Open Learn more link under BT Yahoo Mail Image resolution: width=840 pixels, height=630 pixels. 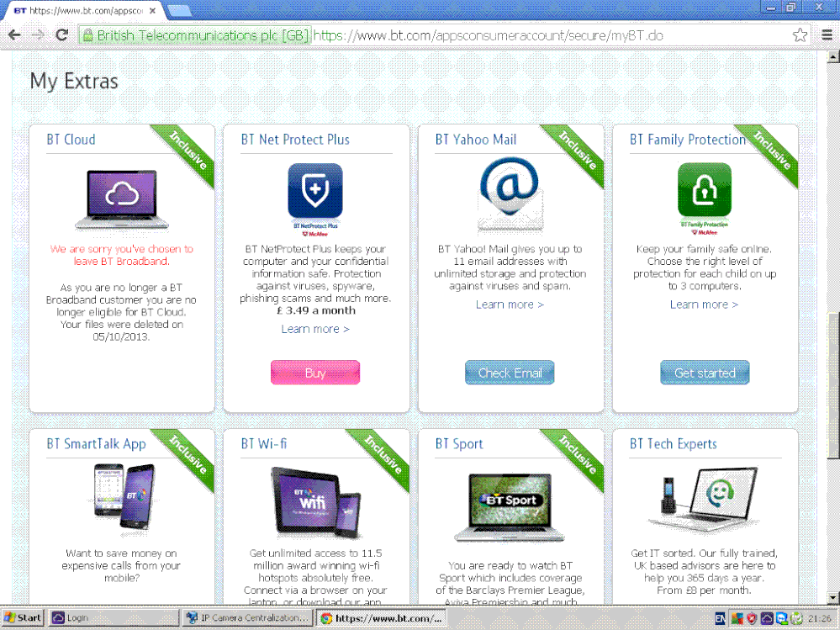point(510,304)
